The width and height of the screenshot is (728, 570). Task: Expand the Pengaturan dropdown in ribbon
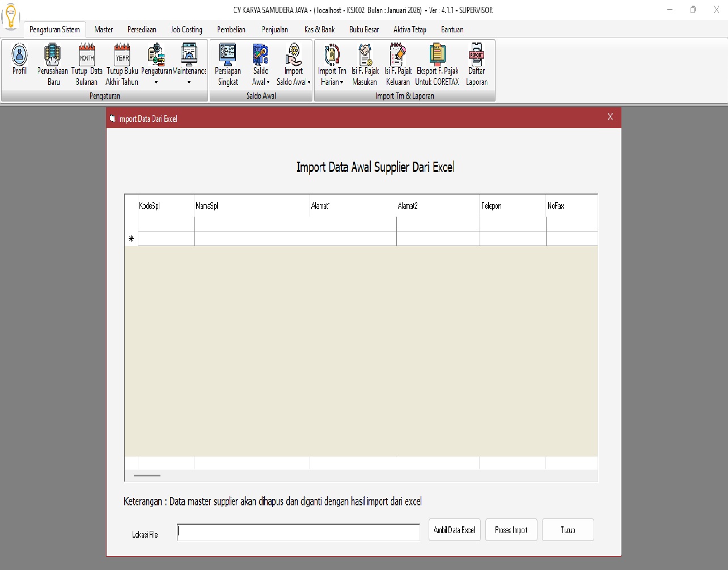[156, 64]
